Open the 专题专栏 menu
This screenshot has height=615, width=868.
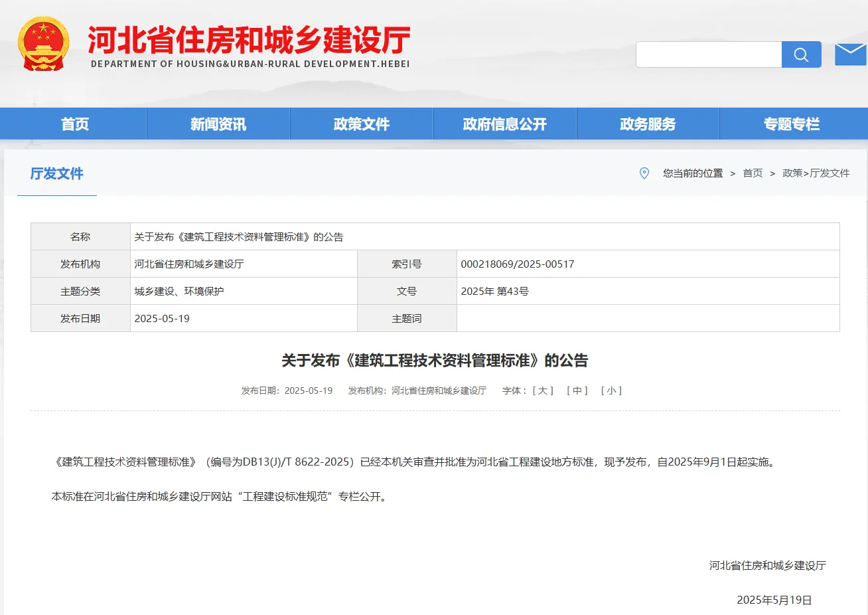pos(791,124)
